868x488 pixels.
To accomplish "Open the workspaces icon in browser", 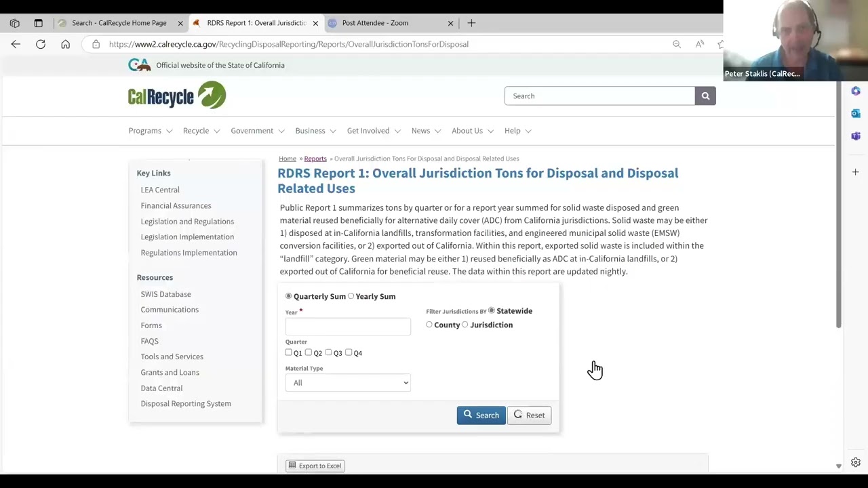I will (15, 23).
